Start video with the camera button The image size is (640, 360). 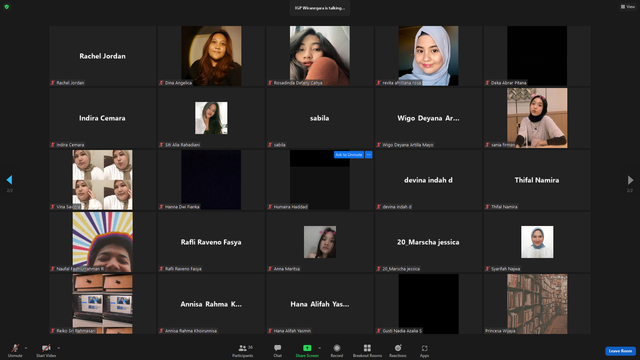click(x=46, y=350)
